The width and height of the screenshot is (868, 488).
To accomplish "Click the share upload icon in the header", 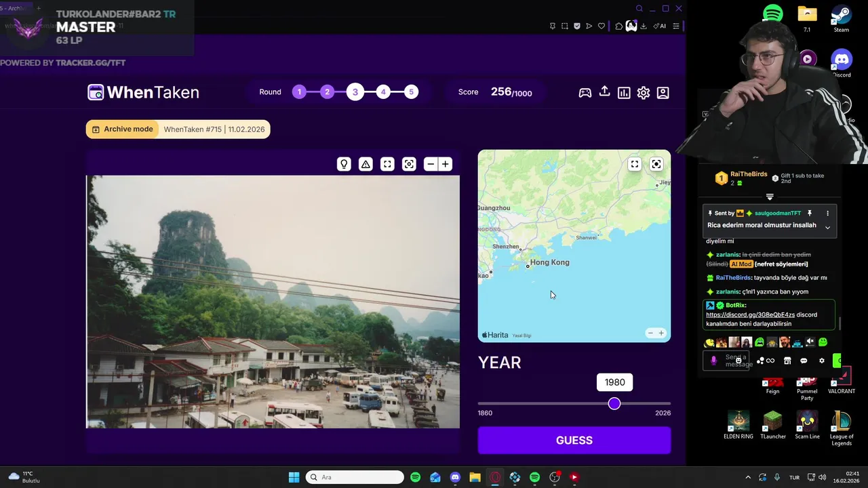I will coord(604,91).
